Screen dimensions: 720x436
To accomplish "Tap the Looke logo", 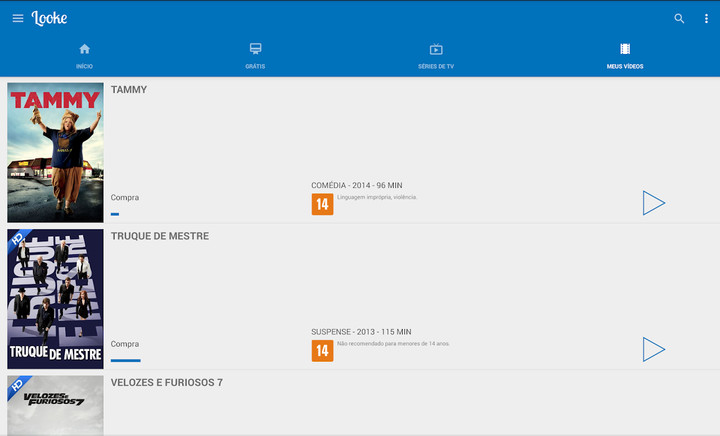I will tap(50, 18).
